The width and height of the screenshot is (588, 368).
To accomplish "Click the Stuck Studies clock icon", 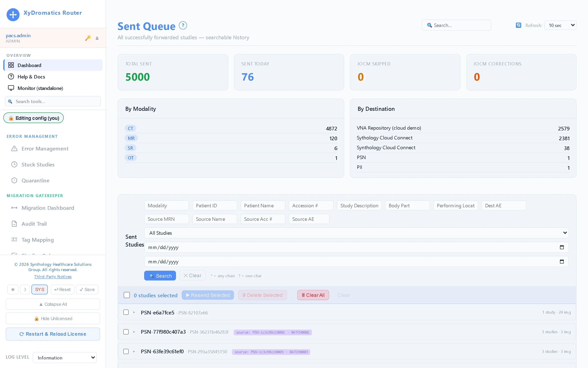I will point(14,165).
